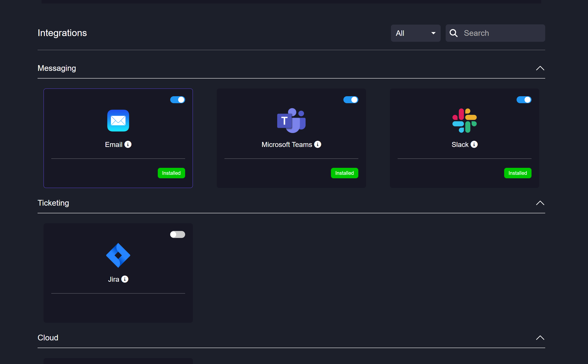This screenshot has width=588, height=364.
Task: Click the Installed badge on Email card
Action: pos(171,173)
